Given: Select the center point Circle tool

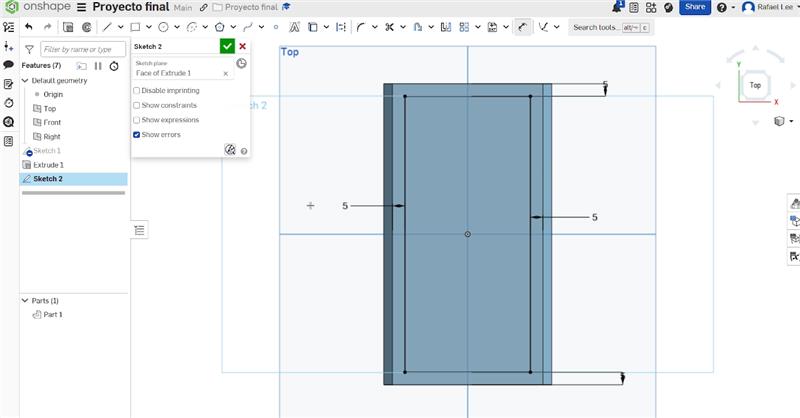Looking at the screenshot, I should [163, 27].
